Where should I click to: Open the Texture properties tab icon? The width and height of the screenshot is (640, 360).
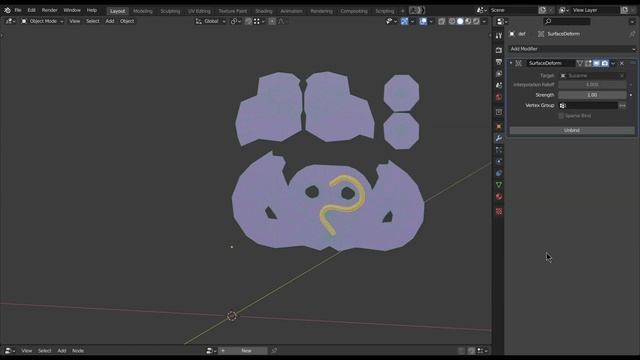tap(499, 211)
